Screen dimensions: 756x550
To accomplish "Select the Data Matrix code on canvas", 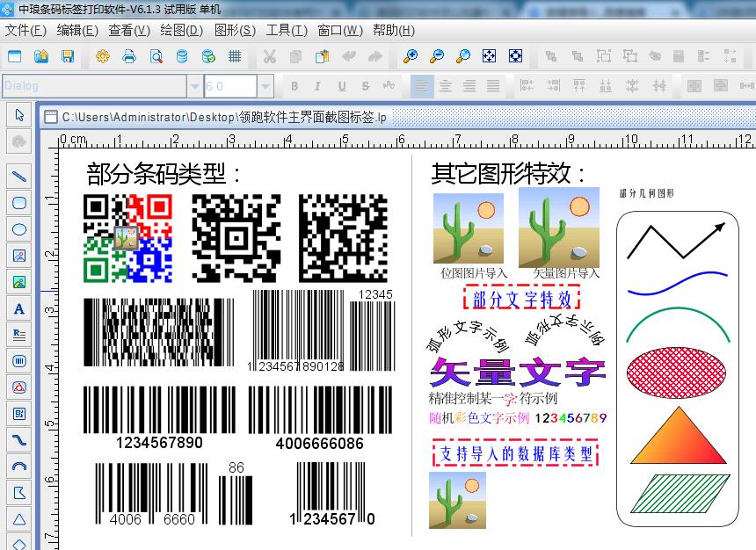I will (x=344, y=238).
